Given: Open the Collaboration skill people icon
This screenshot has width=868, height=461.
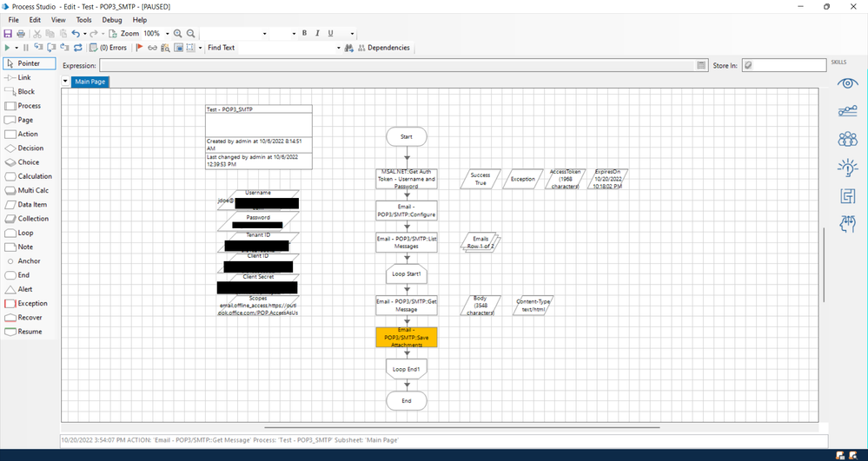Looking at the screenshot, I should click(x=847, y=139).
